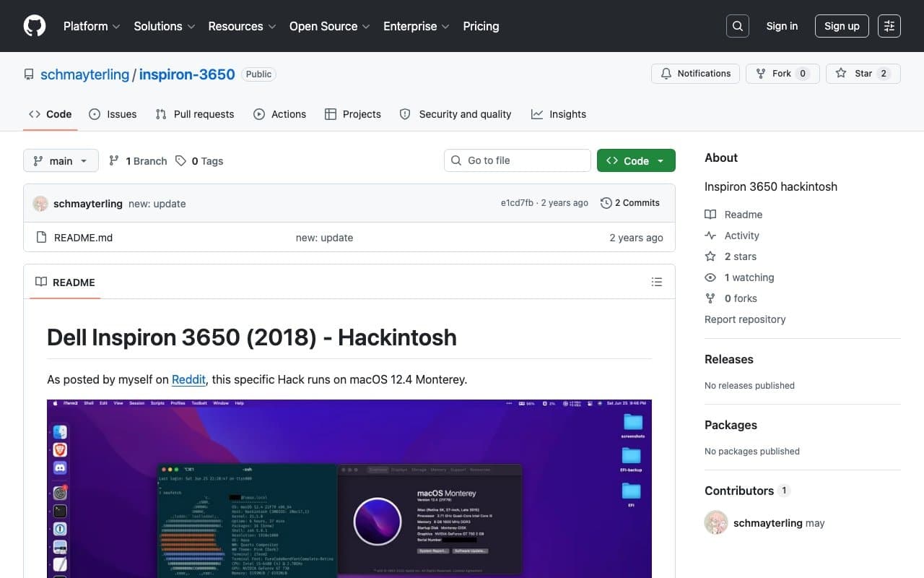The height and width of the screenshot is (578, 924).
Task: View the 2 Commits history
Action: [x=630, y=203]
